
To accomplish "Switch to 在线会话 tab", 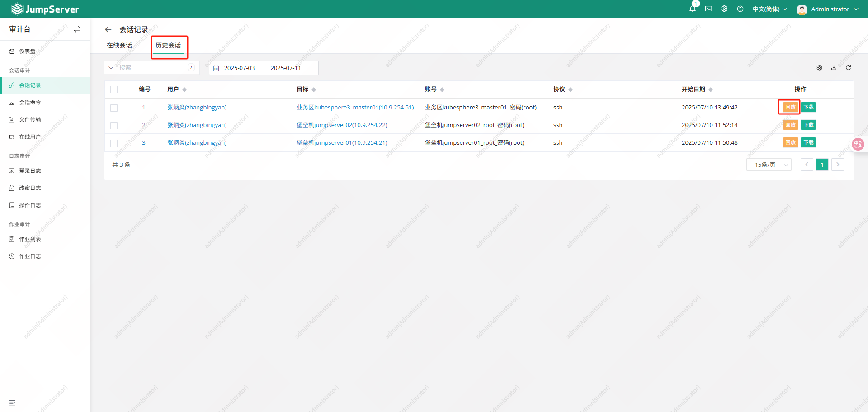I will [x=119, y=45].
